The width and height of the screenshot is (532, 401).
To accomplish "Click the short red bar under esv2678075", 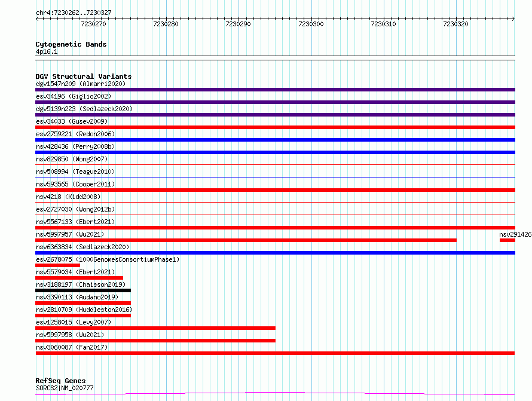I will tap(57, 265).
